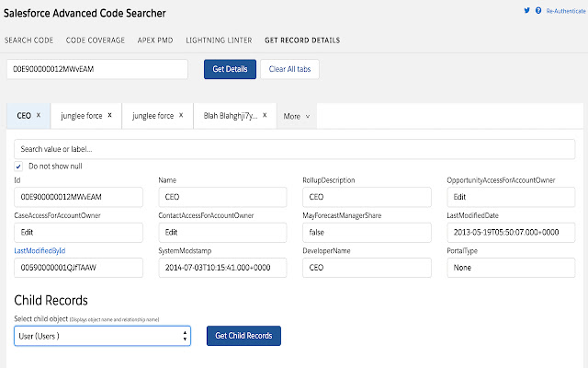Click the Clear All tabs button

pos(288,70)
